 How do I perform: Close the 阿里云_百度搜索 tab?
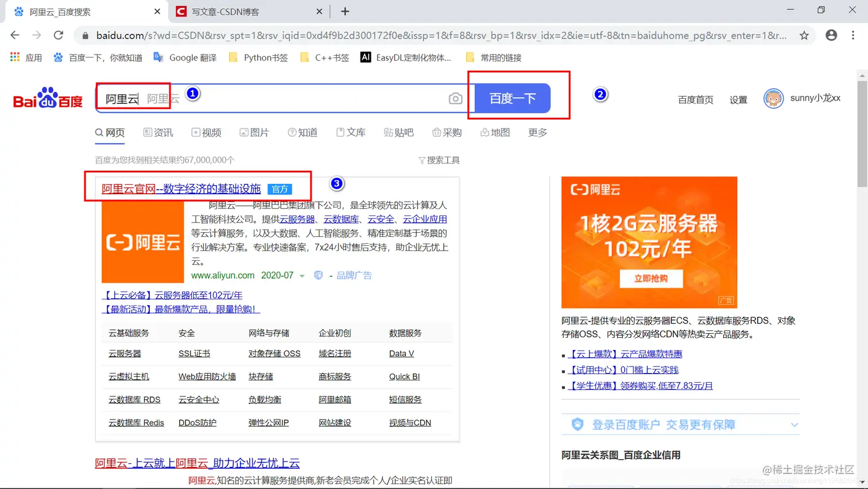(157, 11)
